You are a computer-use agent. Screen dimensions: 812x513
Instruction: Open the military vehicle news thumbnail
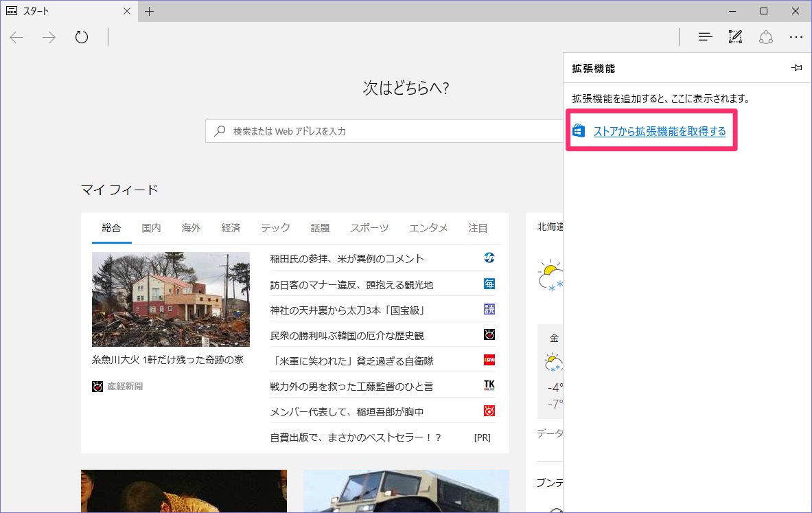point(406,491)
